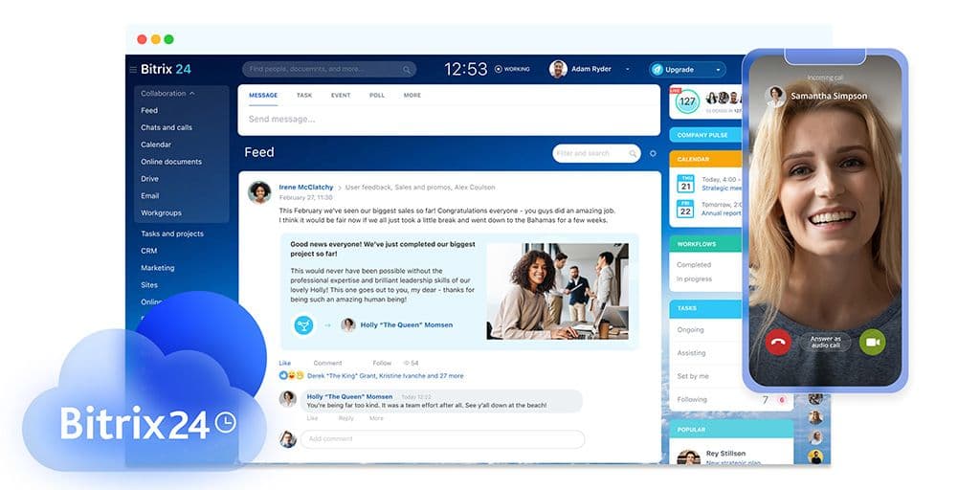Toggle the Working status next to clock
The image size is (980, 490).
pos(512,70)
